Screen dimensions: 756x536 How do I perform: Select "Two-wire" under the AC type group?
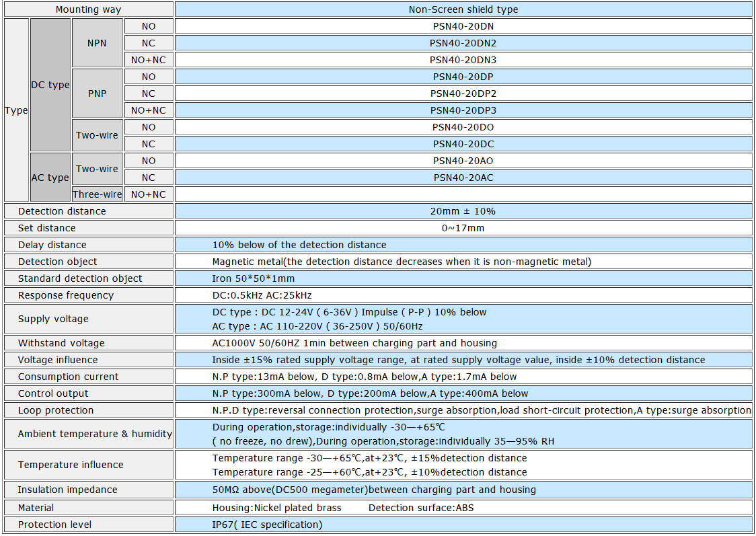pos(98,169)
